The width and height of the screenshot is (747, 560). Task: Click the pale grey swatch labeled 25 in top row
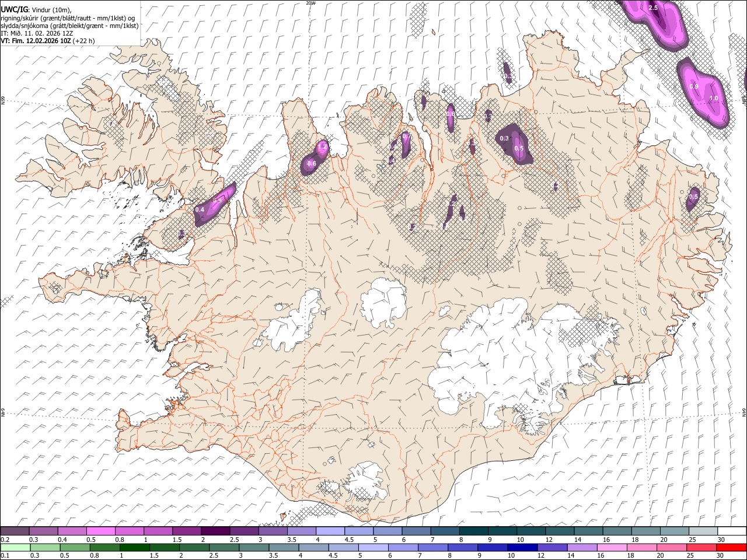702,531
